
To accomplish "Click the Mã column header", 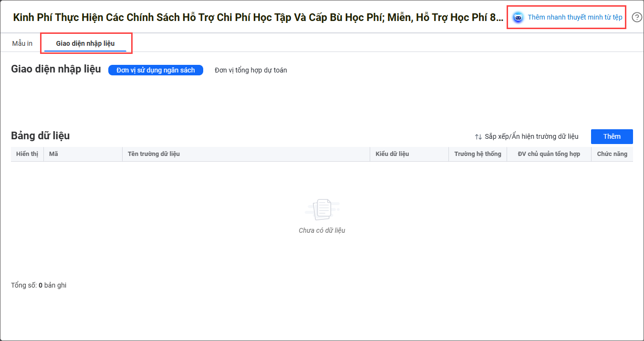I will tap(53, 154).
